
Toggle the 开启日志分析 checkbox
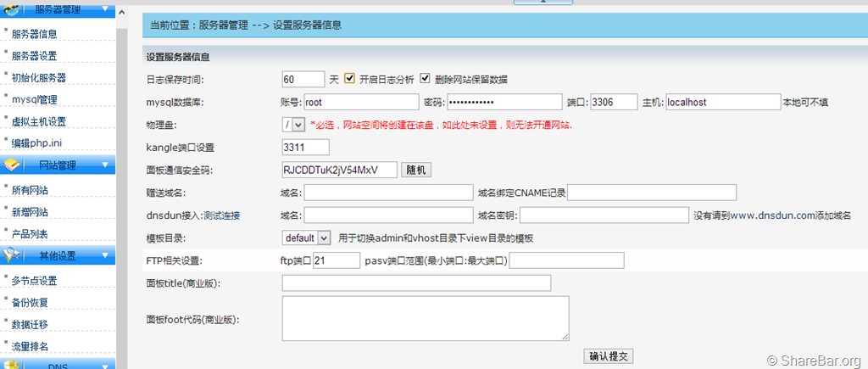[x=348, y=79]
